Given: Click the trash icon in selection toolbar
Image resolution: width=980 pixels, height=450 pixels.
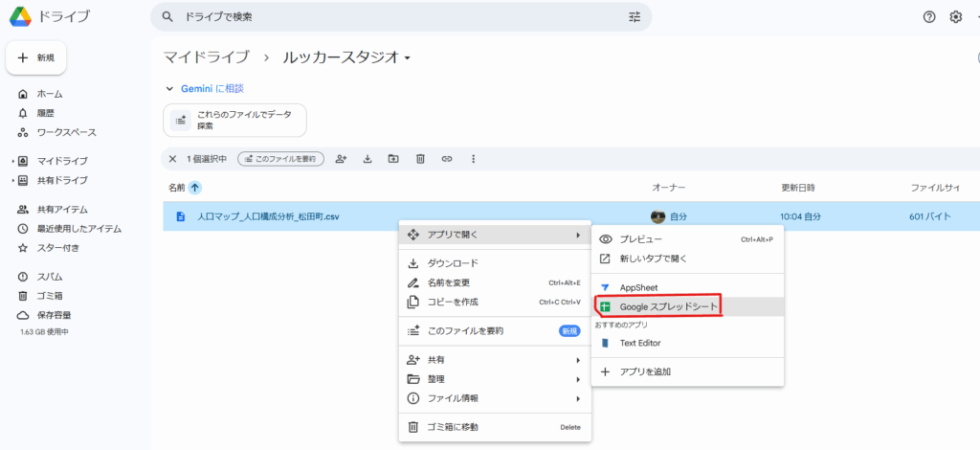Looking at the screenshot, I should [x=419, y=159].
